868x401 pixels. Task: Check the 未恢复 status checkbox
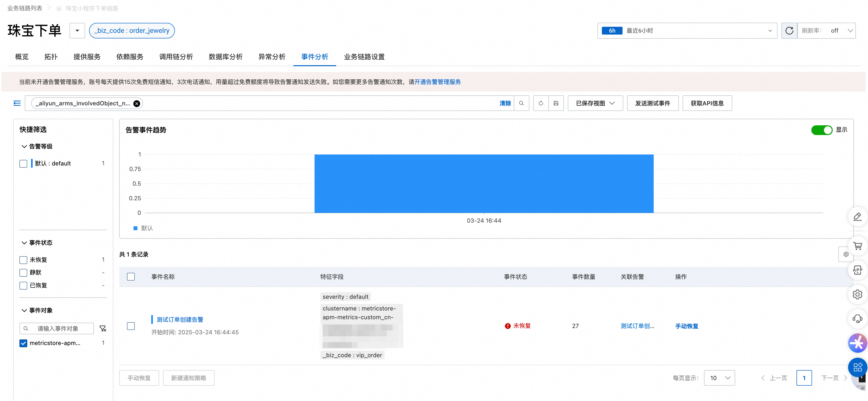23,260
